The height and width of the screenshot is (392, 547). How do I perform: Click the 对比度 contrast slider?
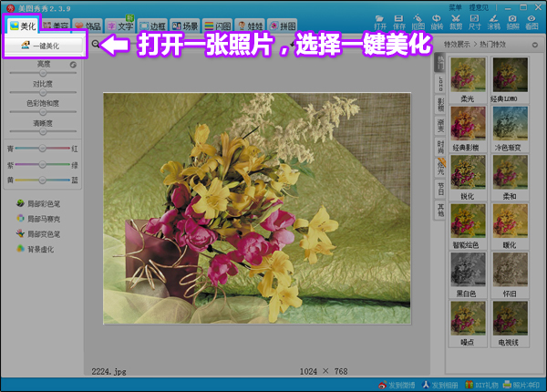(43, 92)
